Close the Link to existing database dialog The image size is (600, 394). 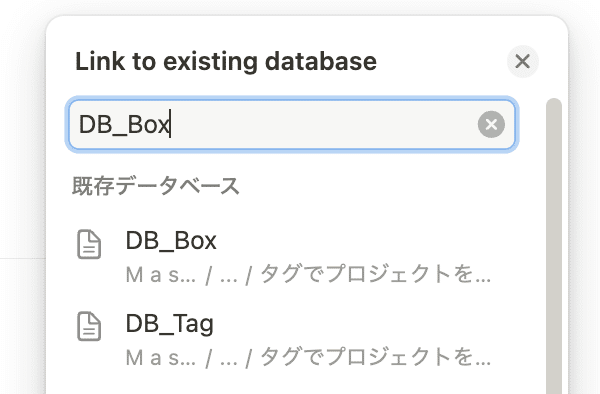tap(522, 61)
